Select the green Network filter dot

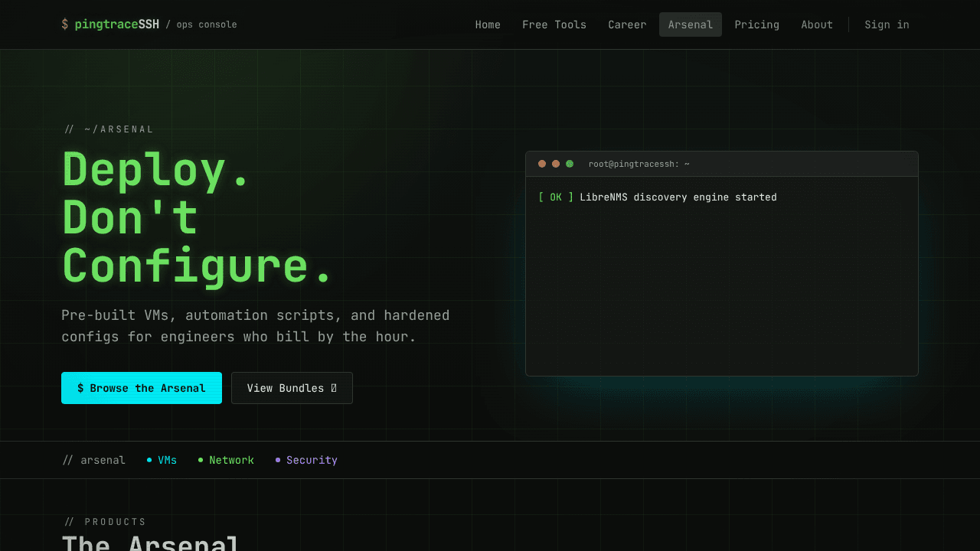click(201, 460)
